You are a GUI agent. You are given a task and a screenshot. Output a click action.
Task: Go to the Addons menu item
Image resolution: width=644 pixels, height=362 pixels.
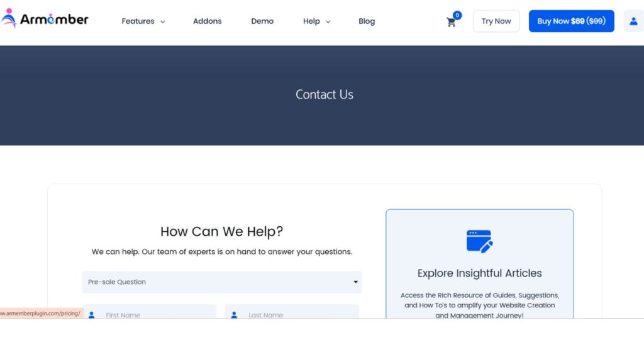pos(207,21)
